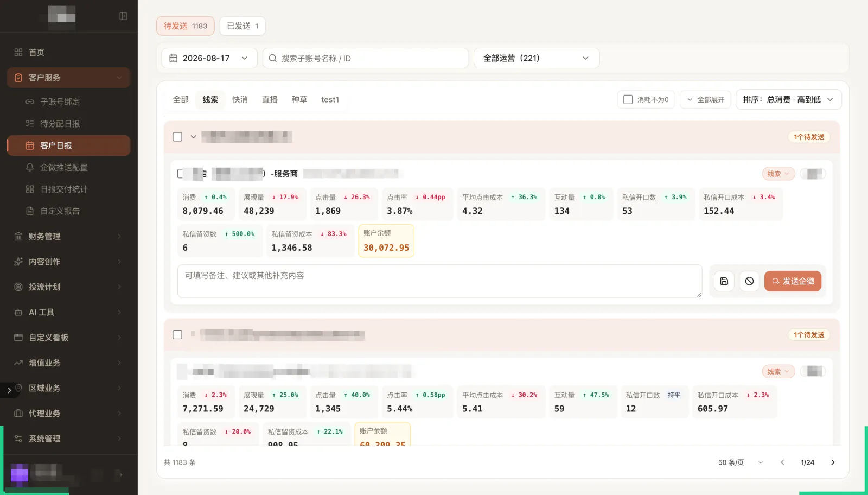
Task: Click the 全部展开 button
Action: [x=705, y=99]
